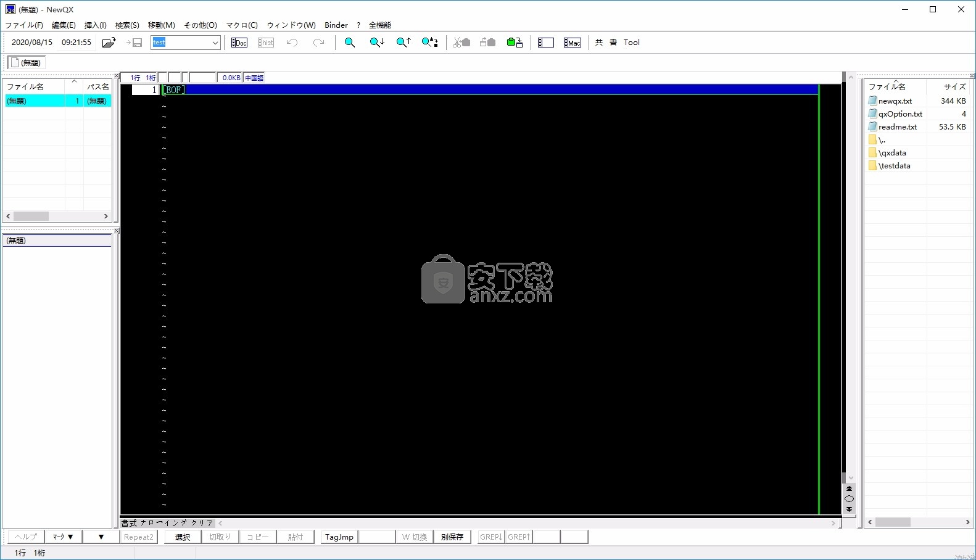976x560 pixels.
Task: Click the Repeat2 button
Action: [x=139, y=537]
